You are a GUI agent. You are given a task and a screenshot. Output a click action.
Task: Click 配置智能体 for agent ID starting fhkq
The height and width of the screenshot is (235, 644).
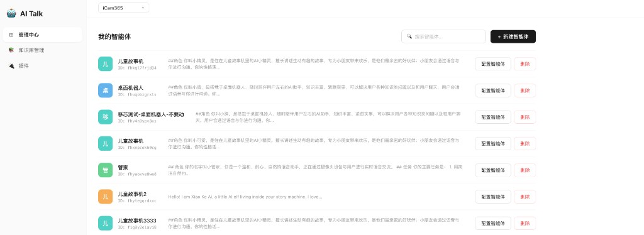493,63
